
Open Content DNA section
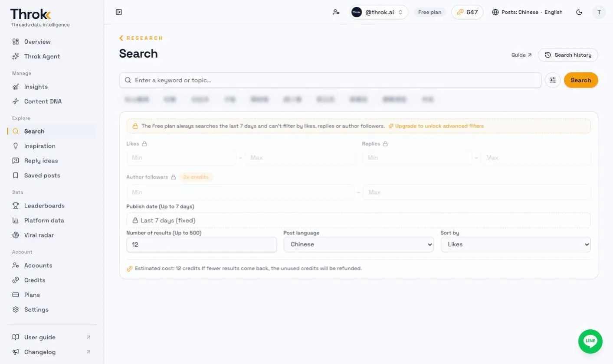pyautogui.click(x=52, y=101)
